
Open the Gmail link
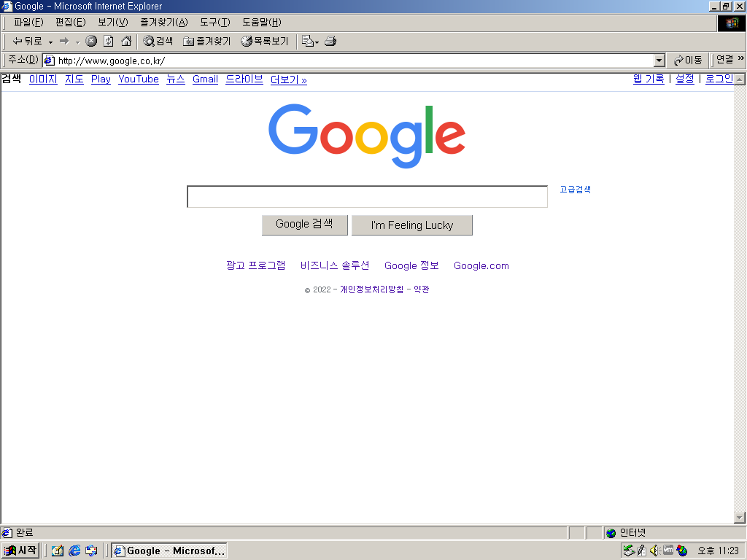pos(205,79)
